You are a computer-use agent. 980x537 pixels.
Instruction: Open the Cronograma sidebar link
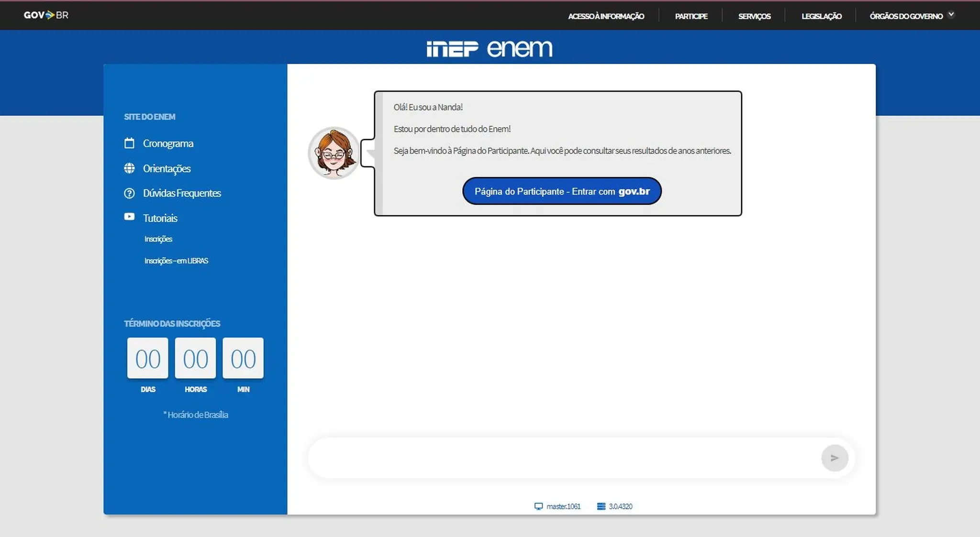tap(168, 143)
